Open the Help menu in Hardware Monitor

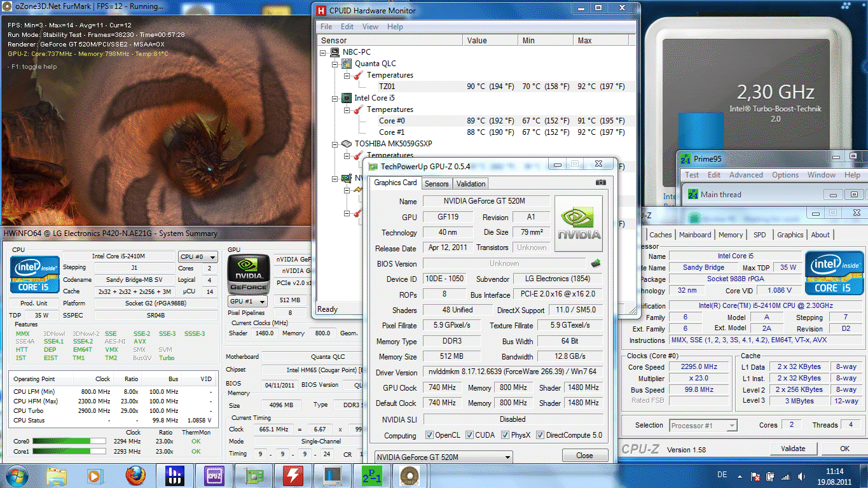click(395, 27)
